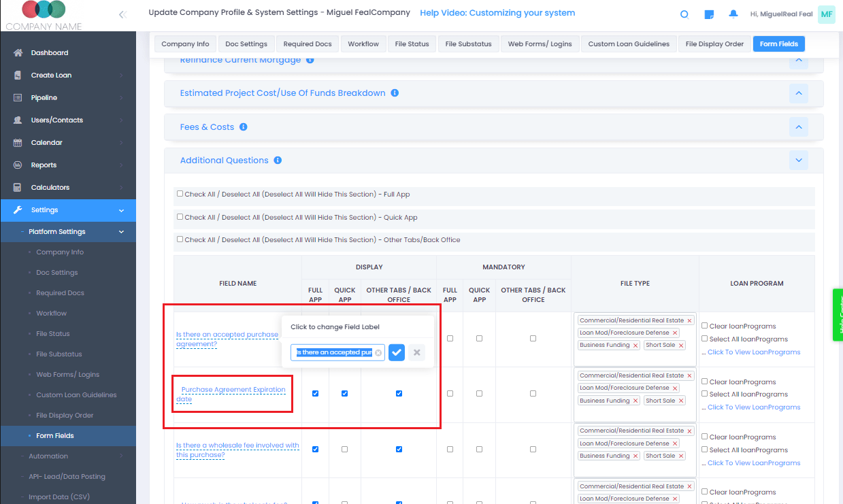Open Help Video: Customizing your system link
The width and height of the screenshot is (843, 504).
pyautogui.click(x=497, y=13)
